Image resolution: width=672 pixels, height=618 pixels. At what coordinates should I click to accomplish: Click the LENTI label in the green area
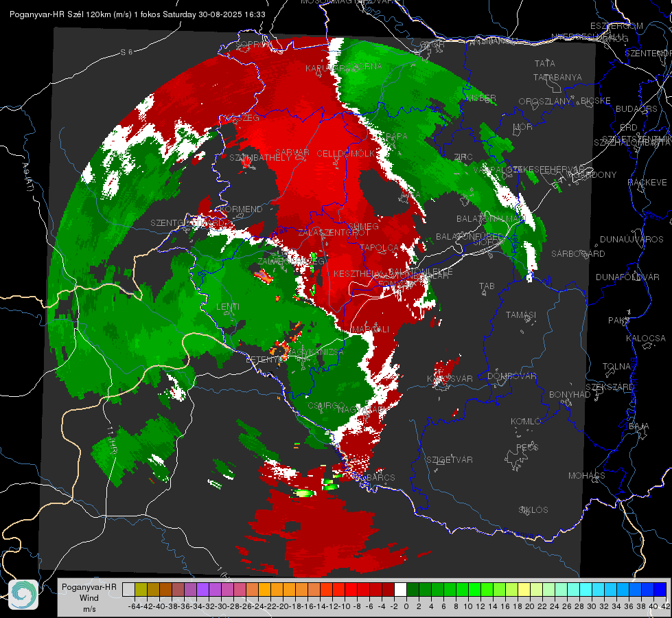pyautogui.click(x=228, y=307)
